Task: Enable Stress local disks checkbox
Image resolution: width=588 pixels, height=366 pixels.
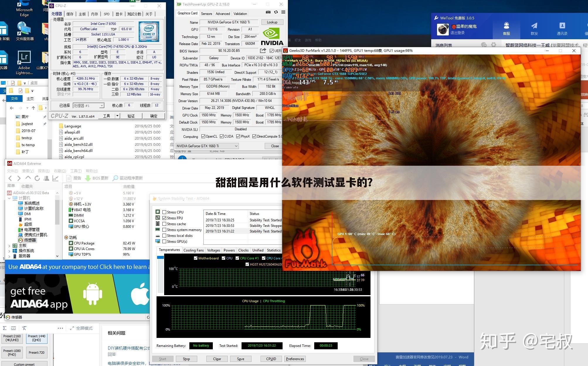Action: tap(164, 235)
